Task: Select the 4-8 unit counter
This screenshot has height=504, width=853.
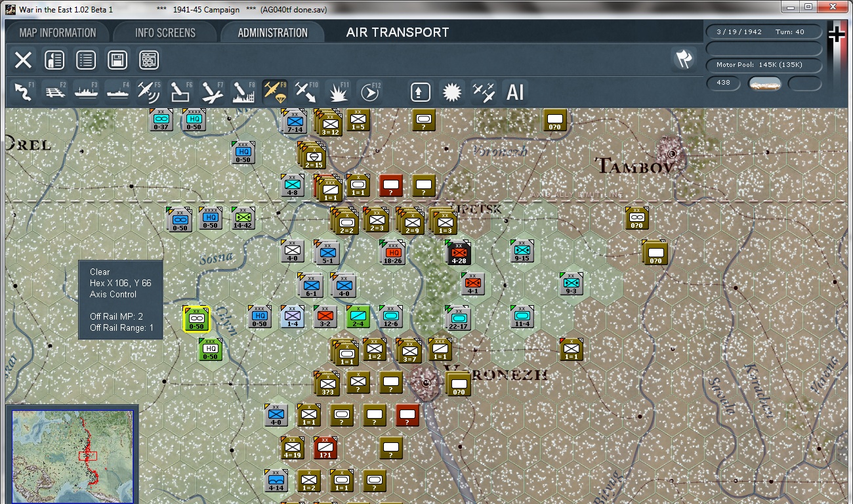Action: [x=292, y=186]
